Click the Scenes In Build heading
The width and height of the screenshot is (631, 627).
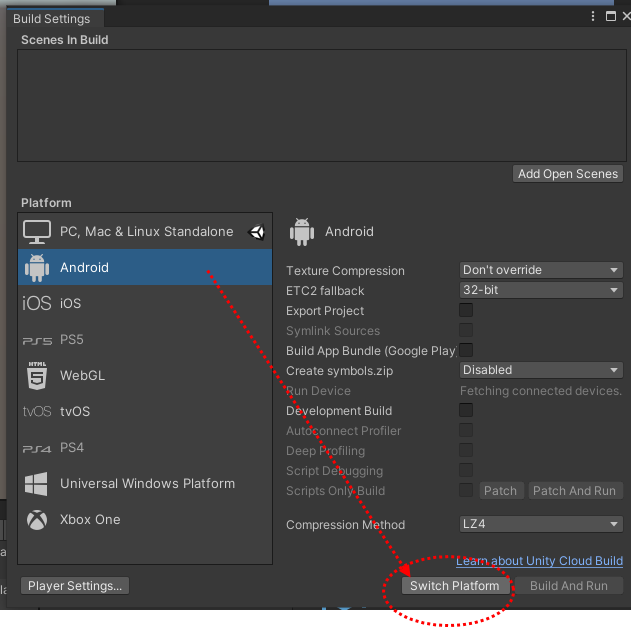[64, 40]
